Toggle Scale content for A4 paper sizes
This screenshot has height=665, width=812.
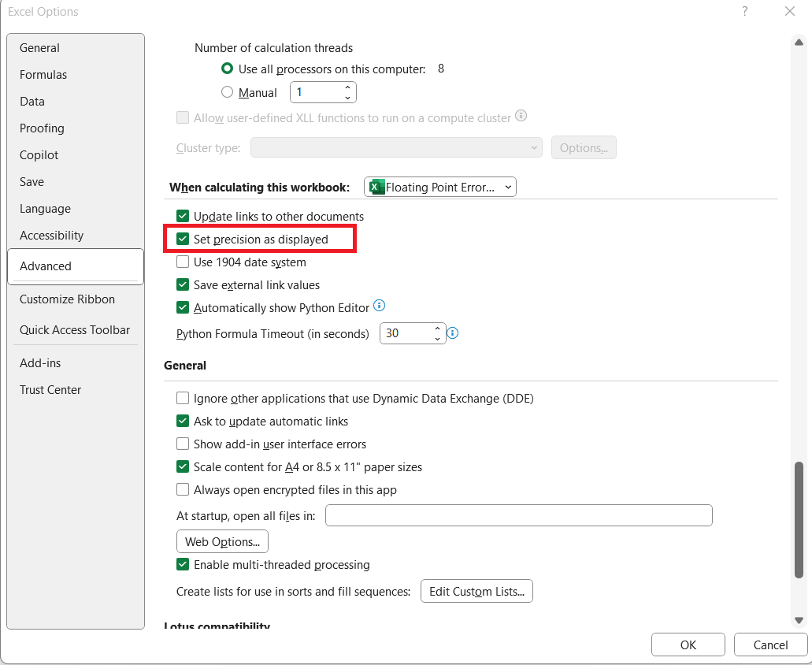[x=182, y=466]
